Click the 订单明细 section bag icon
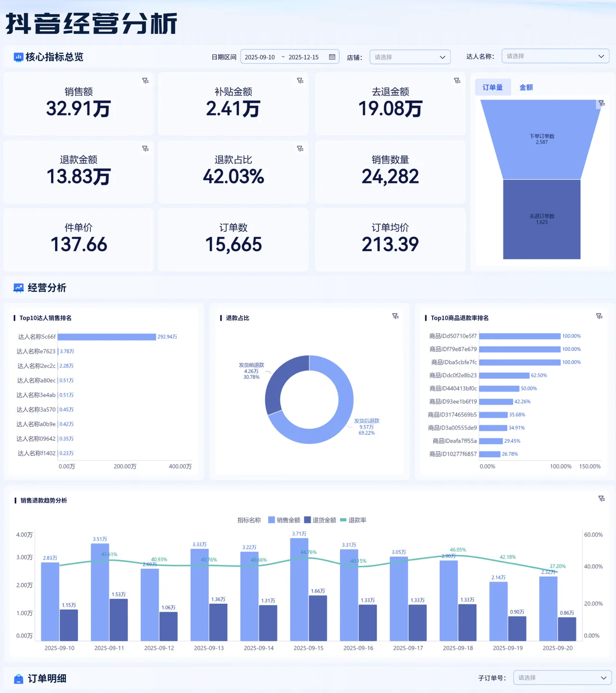Viewport: 616px width, 693px height. 18,679
